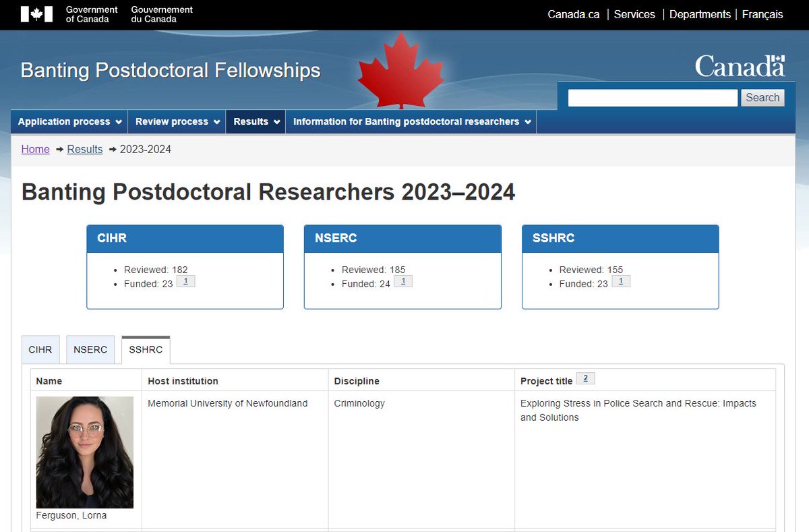Click the page heading Banting Postdoctoral Researchers 2023–2024
Screen dimensions: 809x532
(268, 192)
